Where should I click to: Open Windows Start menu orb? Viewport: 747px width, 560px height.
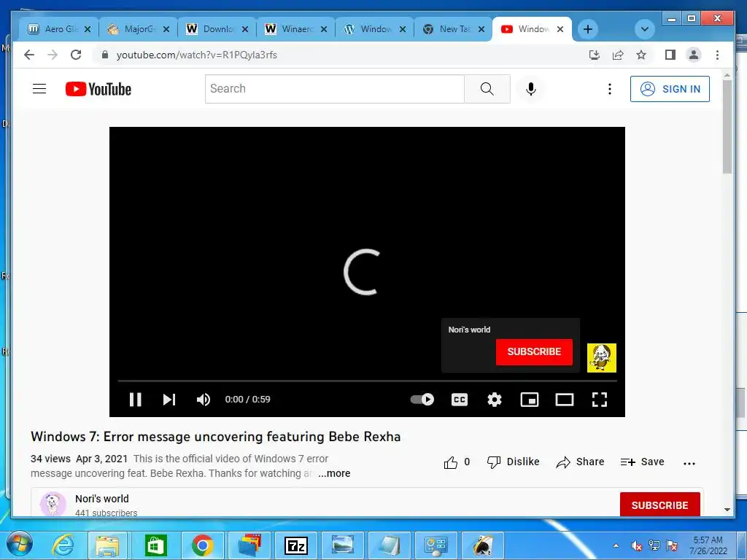point(18,545)
